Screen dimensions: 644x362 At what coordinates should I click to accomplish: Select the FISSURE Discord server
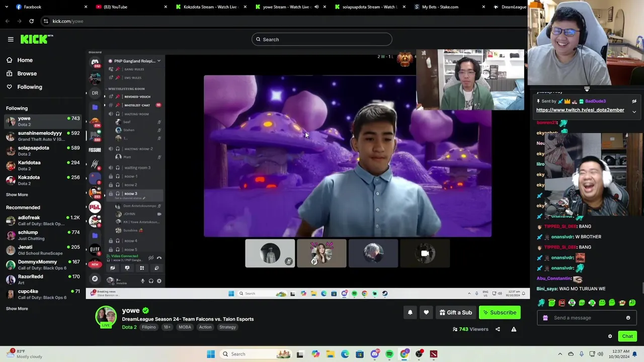pos(95,150)
